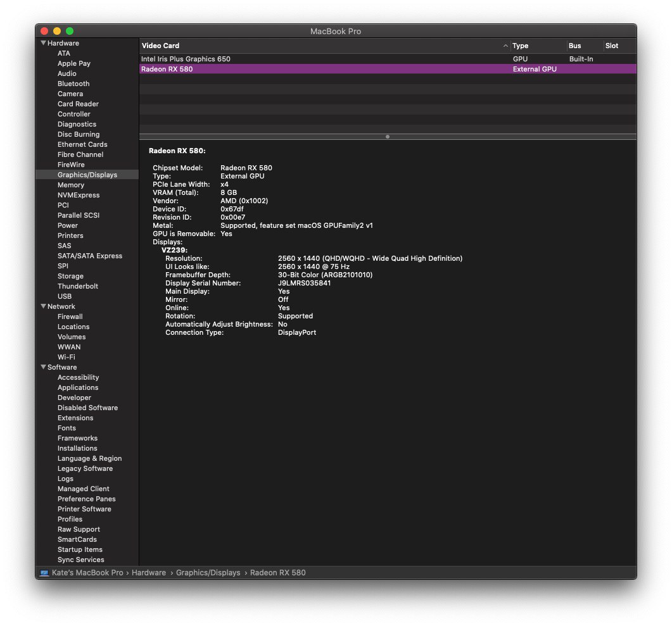Select Thunderbolt in the sidebar
The image size is (672, 626).
77,287
